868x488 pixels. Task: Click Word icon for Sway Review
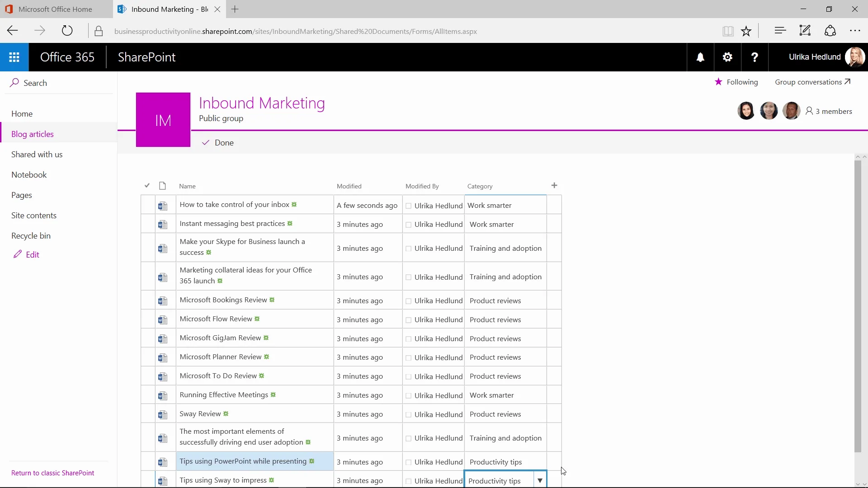pyautogui.click(x=163, y=414)
